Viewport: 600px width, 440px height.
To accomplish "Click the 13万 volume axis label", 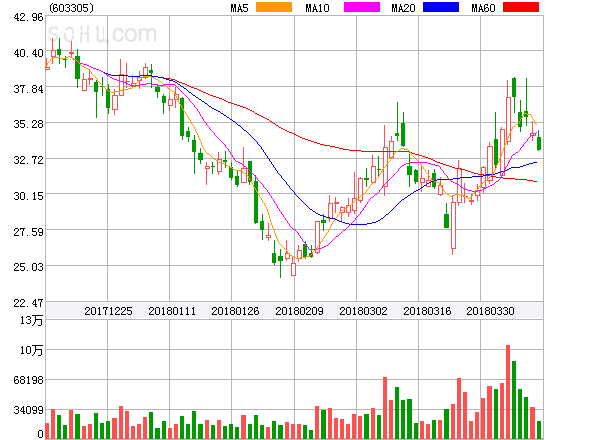I will [31, 320].
